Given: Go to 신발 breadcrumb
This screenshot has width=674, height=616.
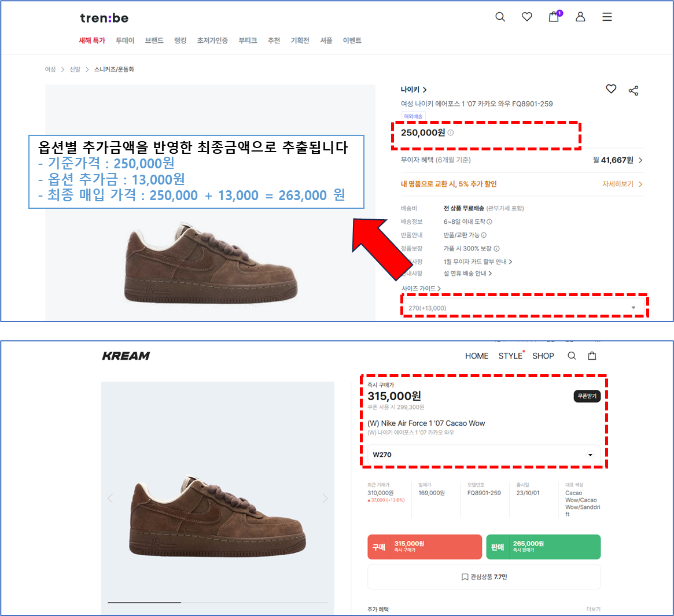Looking at the screenshot, I should [x=75, y=69].
